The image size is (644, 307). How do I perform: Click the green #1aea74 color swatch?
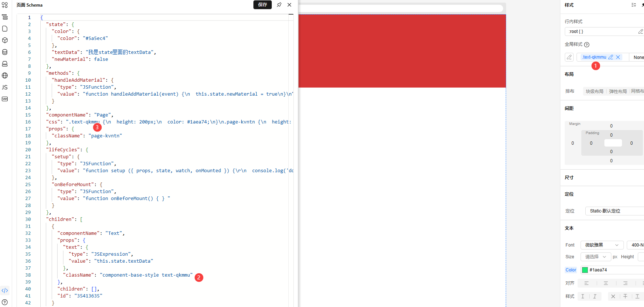[585, 270]
